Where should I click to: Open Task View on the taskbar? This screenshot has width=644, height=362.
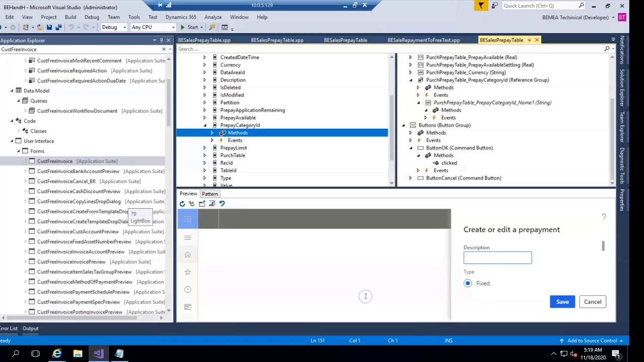35,354
